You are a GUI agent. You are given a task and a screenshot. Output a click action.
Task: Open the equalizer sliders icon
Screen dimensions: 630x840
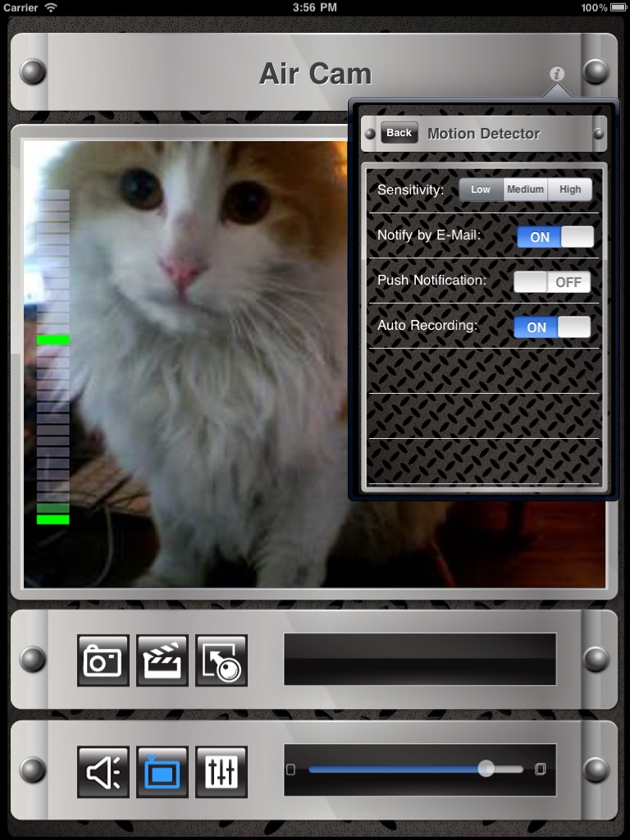[221, 772]
